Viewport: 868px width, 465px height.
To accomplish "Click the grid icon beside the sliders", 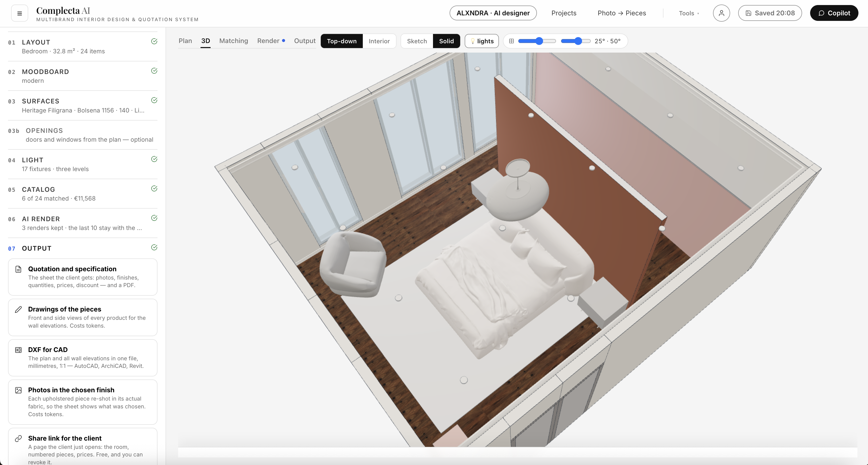I will coord(511,41).
